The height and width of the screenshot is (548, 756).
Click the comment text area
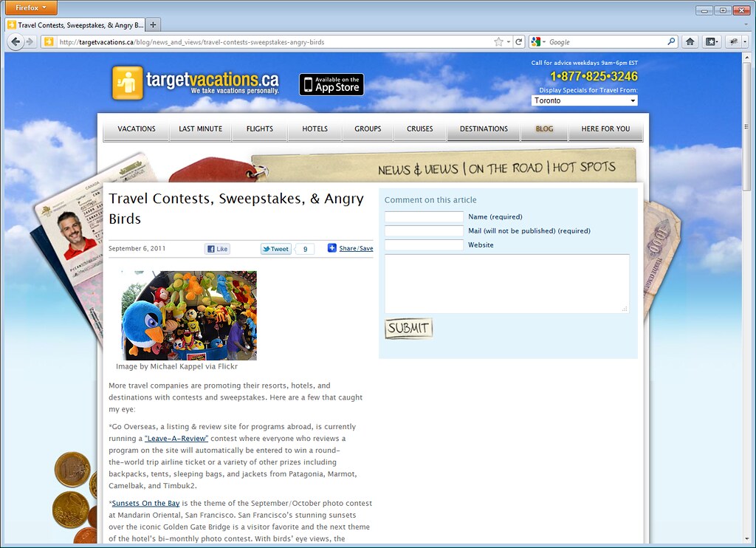(506, 284)
